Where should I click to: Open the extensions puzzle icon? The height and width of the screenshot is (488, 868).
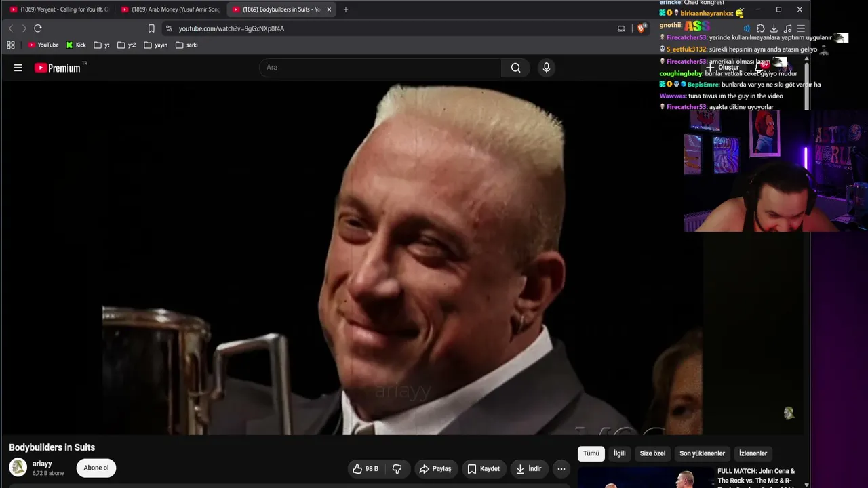pyautogui.click(x=760, y=28)
